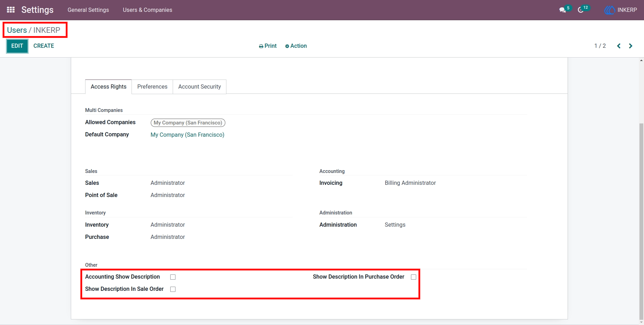Click the Administration Settings value
Image resolution: width=644 pixels, height=325 pixels.
395,225
